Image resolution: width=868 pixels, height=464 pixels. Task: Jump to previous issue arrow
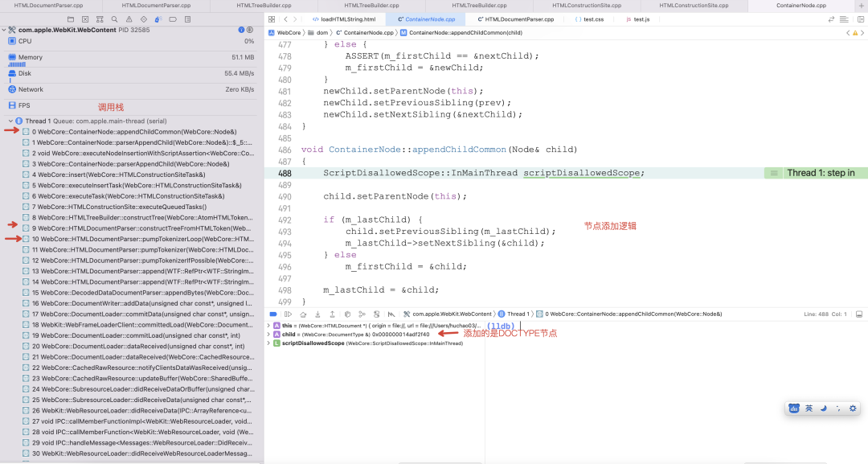point(848,33)
